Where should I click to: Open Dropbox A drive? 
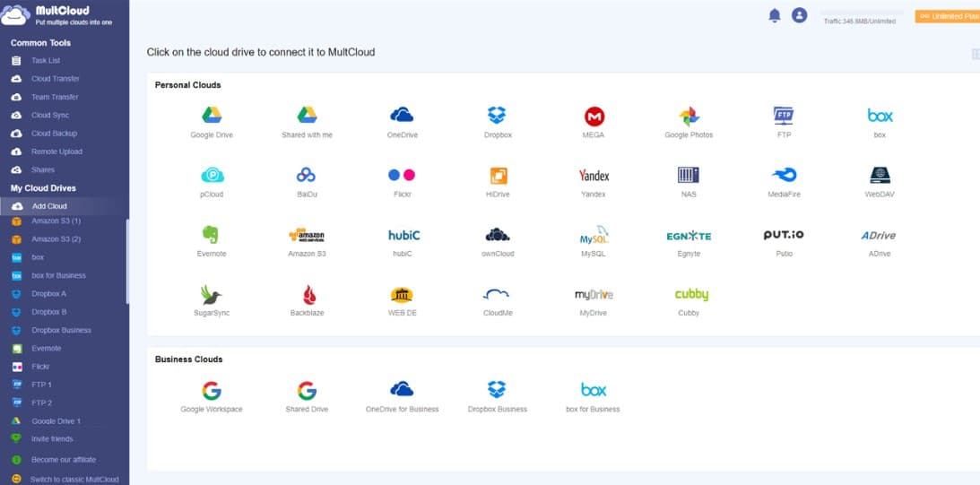click(48, 294)
